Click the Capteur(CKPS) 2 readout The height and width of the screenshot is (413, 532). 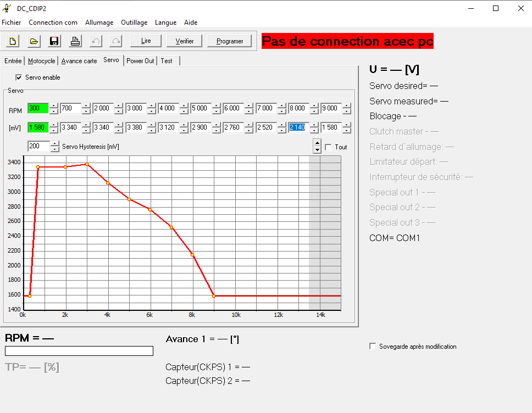(x=208, y=381)
